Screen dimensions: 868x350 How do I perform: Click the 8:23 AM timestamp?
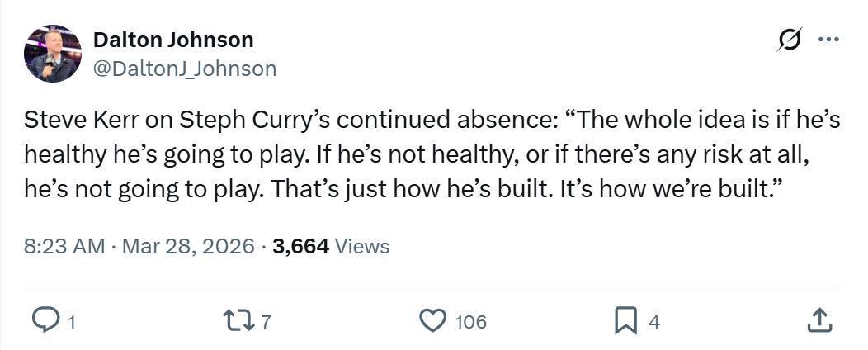64,246
